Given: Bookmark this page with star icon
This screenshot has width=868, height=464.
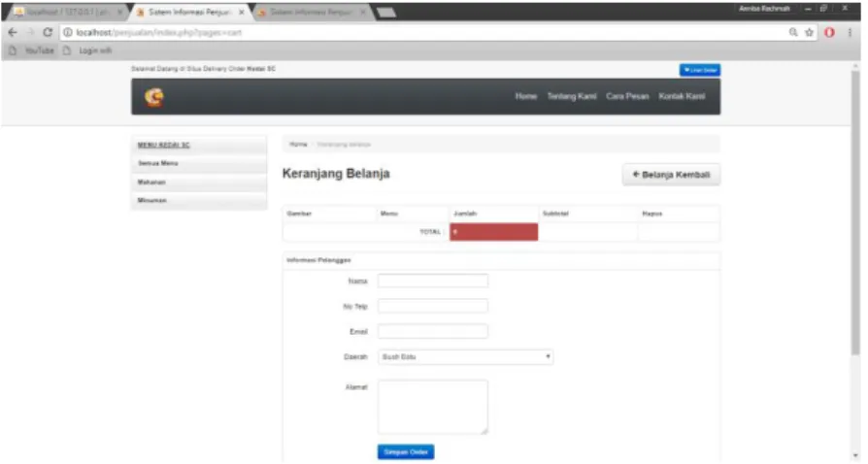Looking at the screenshot, I should pos(810,33).
